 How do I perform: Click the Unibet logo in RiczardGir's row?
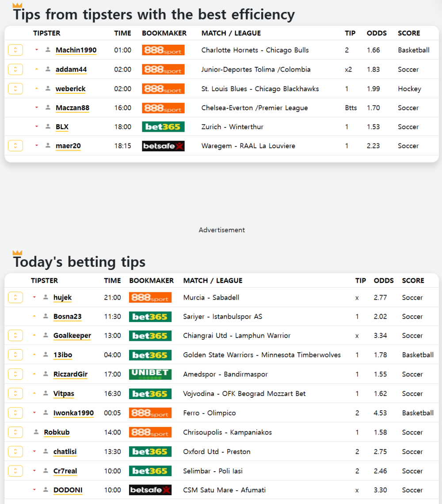tap(150, 374)
